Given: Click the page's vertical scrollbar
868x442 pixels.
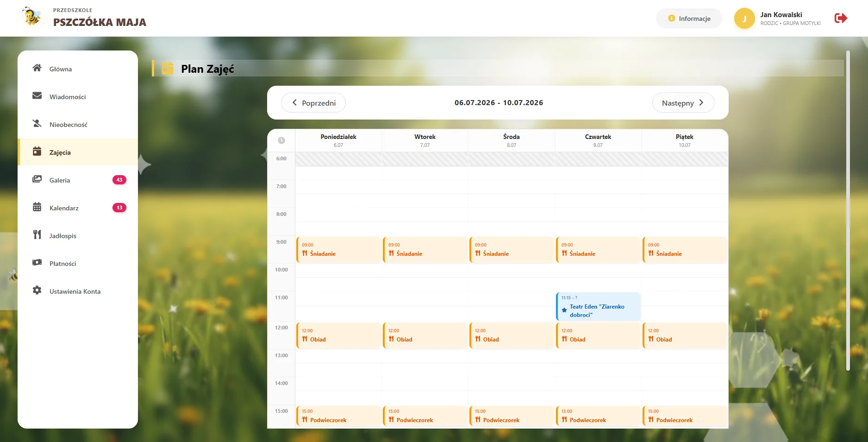Looking at the screenshot, I should tap(848, 210).
